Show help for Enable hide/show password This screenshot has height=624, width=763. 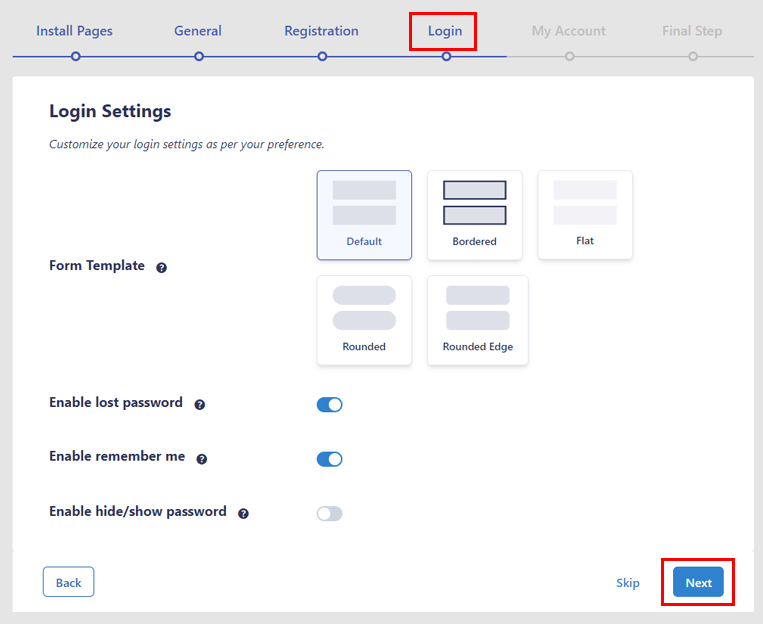pyautogui.click(x=243, y=514)
